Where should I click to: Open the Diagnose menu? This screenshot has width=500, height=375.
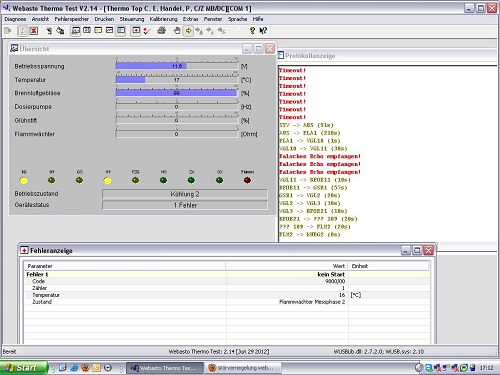tap(15, 19)
